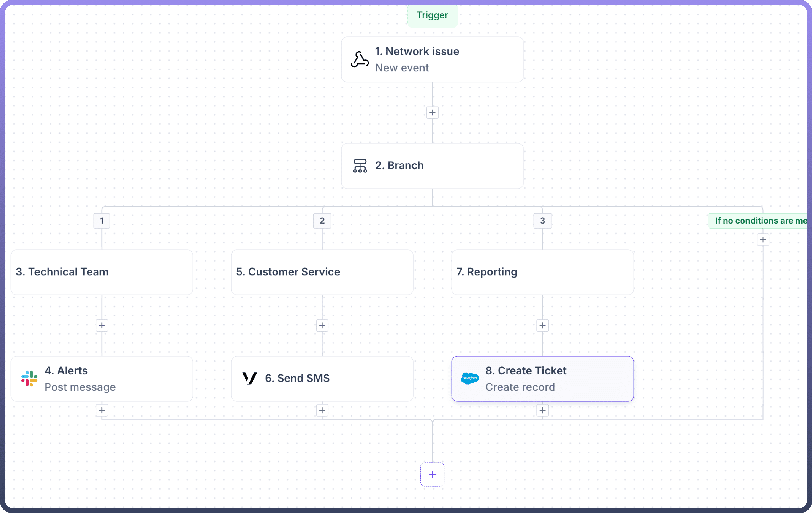
Task: Click the Trigger label at top
Action: point(432,15)
